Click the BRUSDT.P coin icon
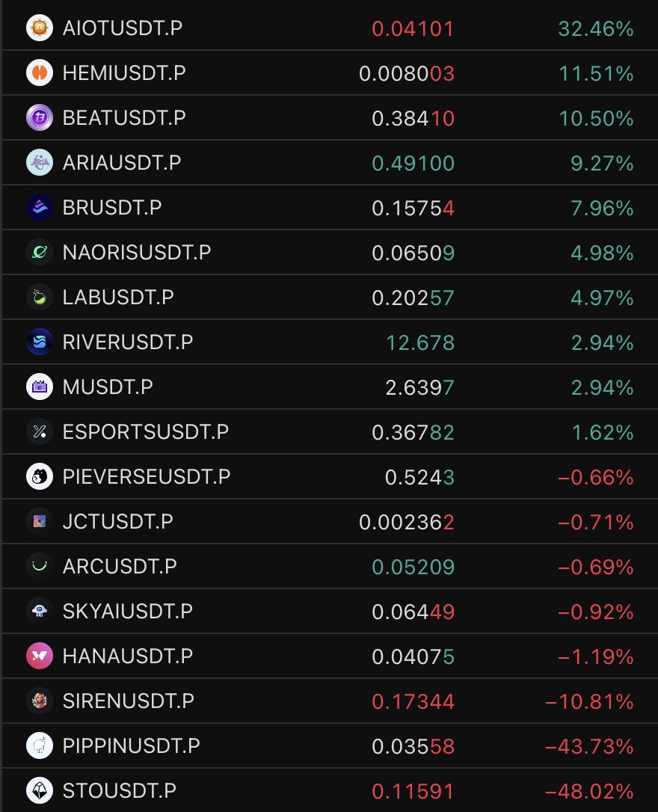The width and height of the screenshot is (658, 812). coord(39,208)
